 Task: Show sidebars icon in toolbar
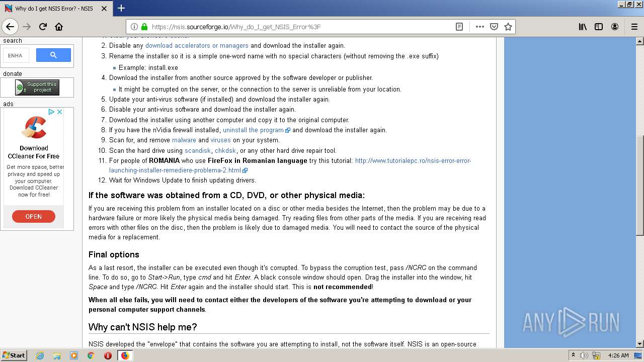[x=599, y=27]
